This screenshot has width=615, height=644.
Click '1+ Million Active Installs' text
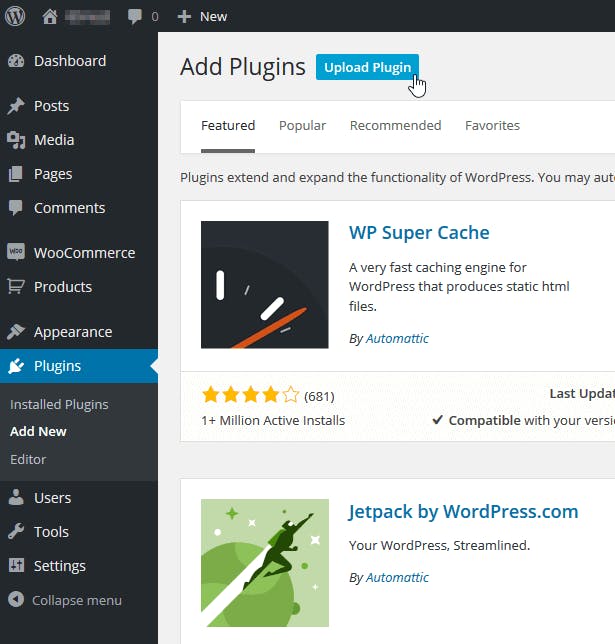(273, 421)
